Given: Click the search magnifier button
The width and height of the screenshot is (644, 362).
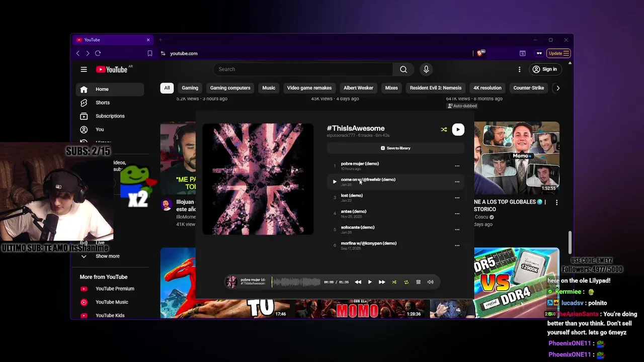Looking at the screenshot, I should coord(403,69).
